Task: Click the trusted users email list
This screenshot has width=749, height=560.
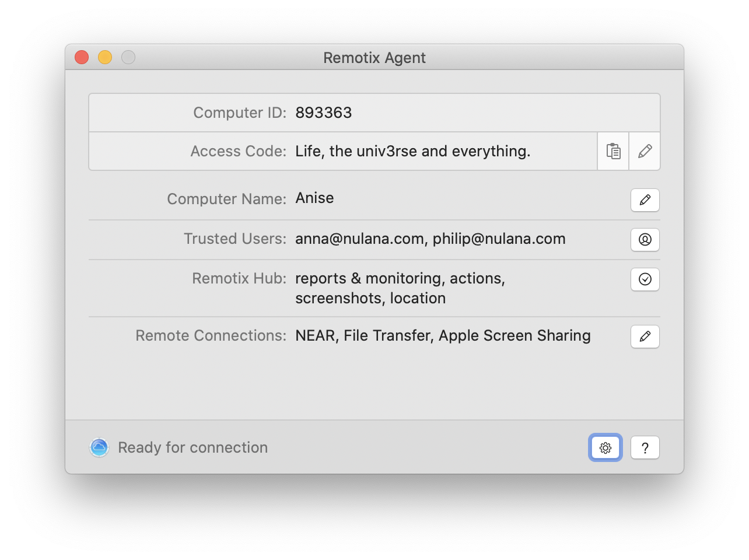Action: pyautogui.click(x=430, y=239)
